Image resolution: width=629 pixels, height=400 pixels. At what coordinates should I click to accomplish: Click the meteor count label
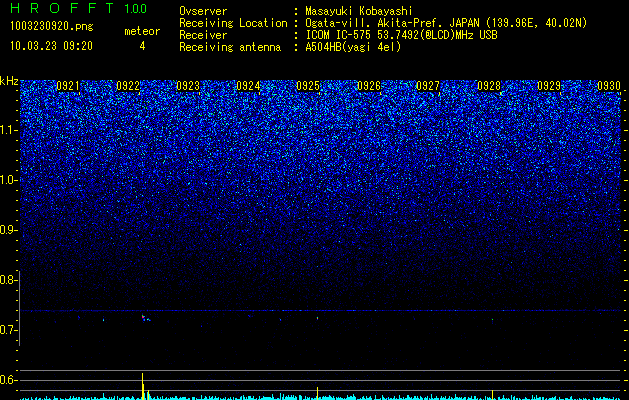pyautogui.click(x=142, y=31)
